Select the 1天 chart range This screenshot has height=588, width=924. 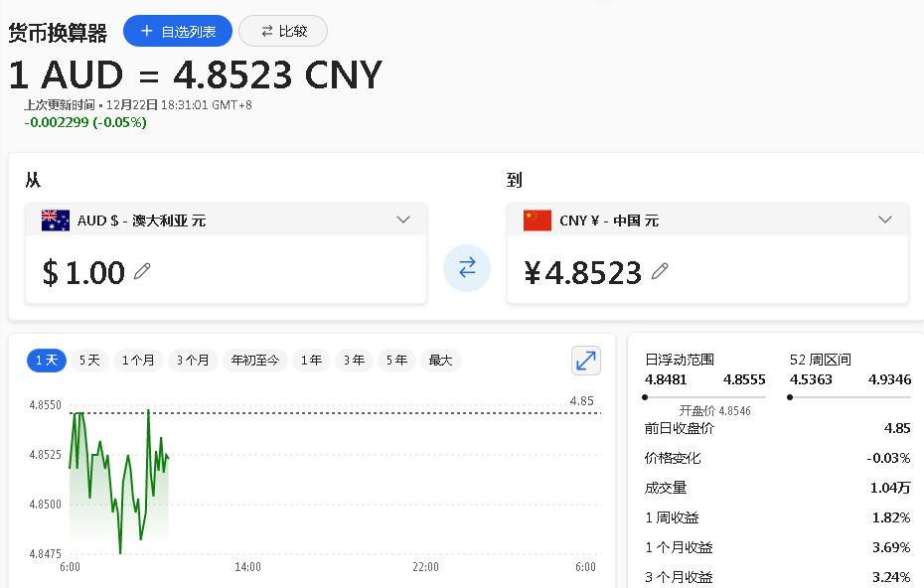coord(47,361)
